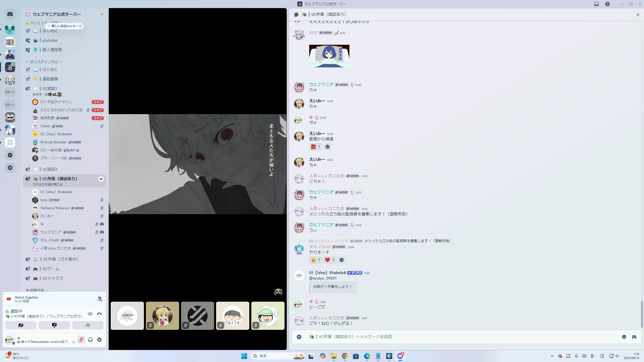Screen dimensions: 644x362
Task: Expand the ウェブマニア公式サーバー server menu
Action: [102, 14]
